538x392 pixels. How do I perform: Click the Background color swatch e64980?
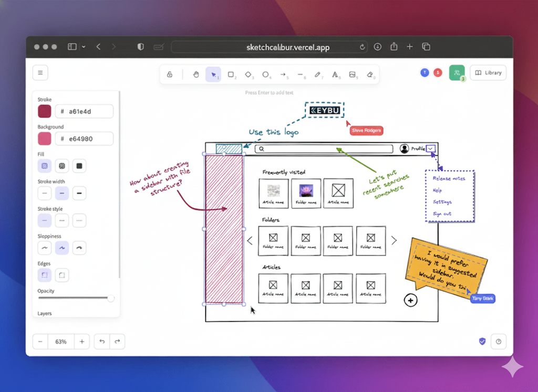[44, 139]
